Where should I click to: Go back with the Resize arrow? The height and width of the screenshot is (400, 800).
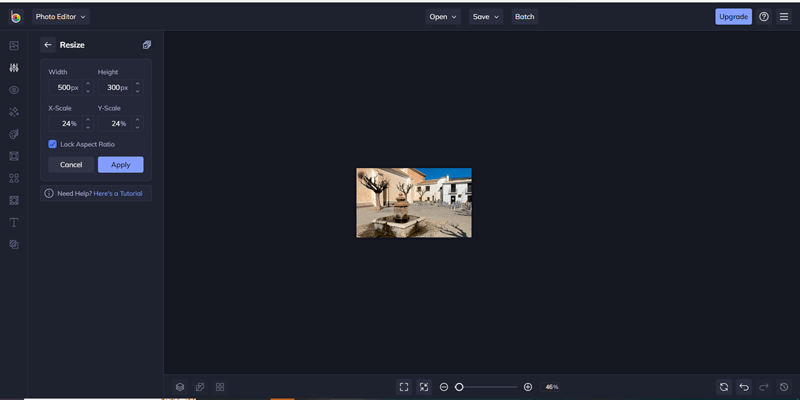(48, 45)
